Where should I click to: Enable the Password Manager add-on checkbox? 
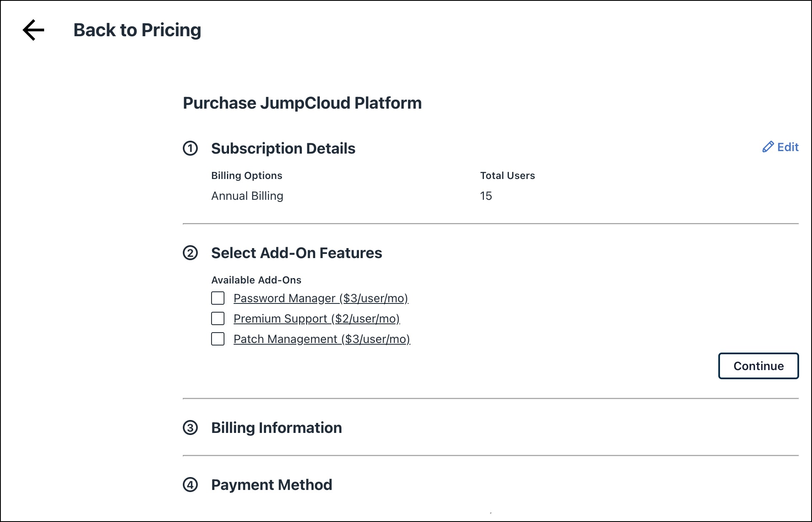tap(217, 298)
